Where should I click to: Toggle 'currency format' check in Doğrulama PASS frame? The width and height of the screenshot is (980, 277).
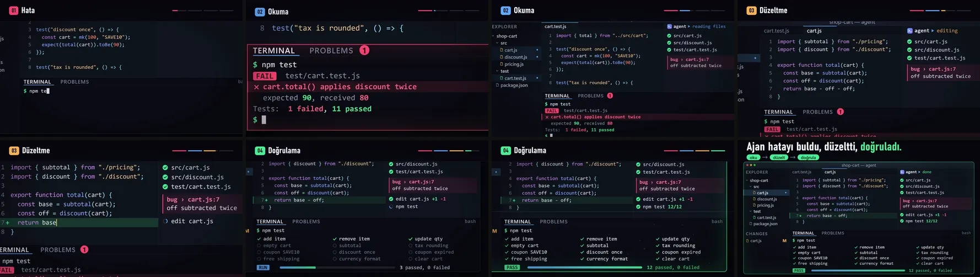pos(582,259)
